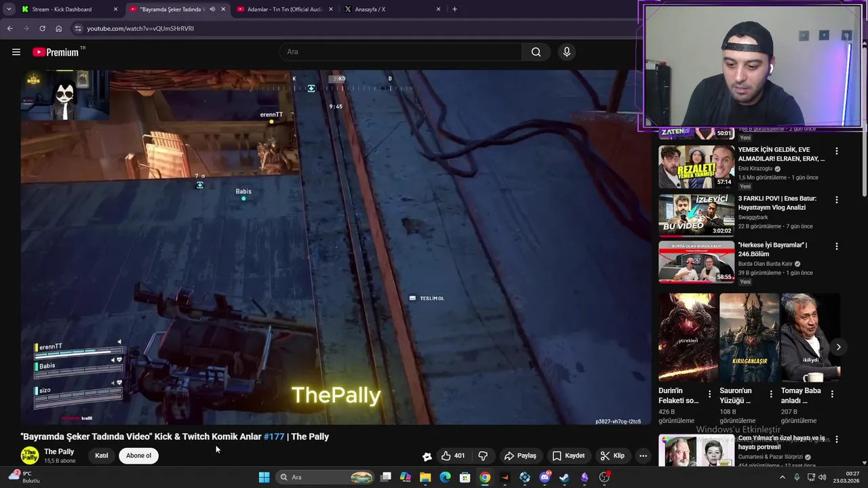This screenshot has width=868, height=488.
Task: Open File Explorer from taskbar
Action: pos(425,477)
